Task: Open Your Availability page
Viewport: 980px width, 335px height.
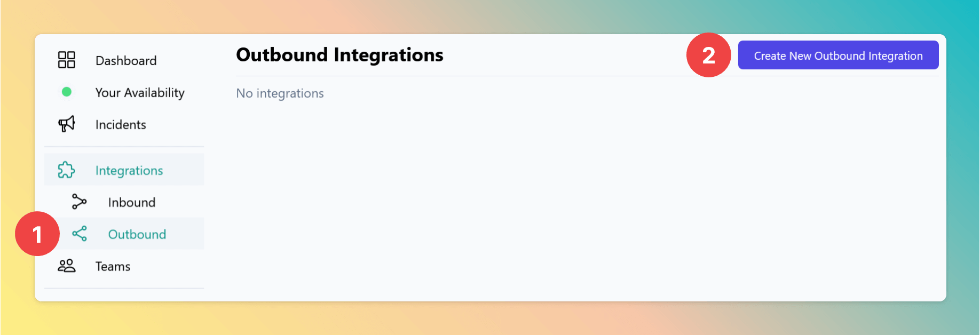Action: pos(124,92)
